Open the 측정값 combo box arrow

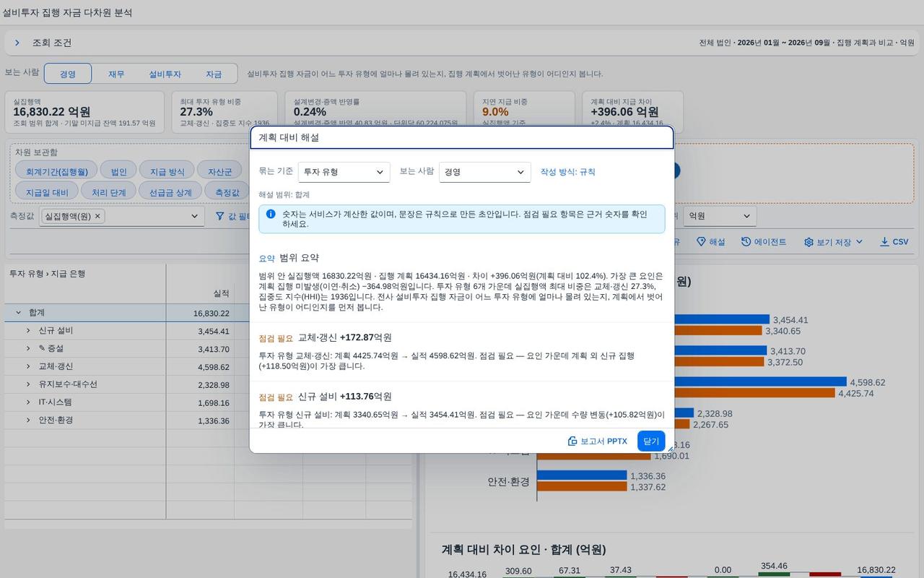(x=194, y=215)
